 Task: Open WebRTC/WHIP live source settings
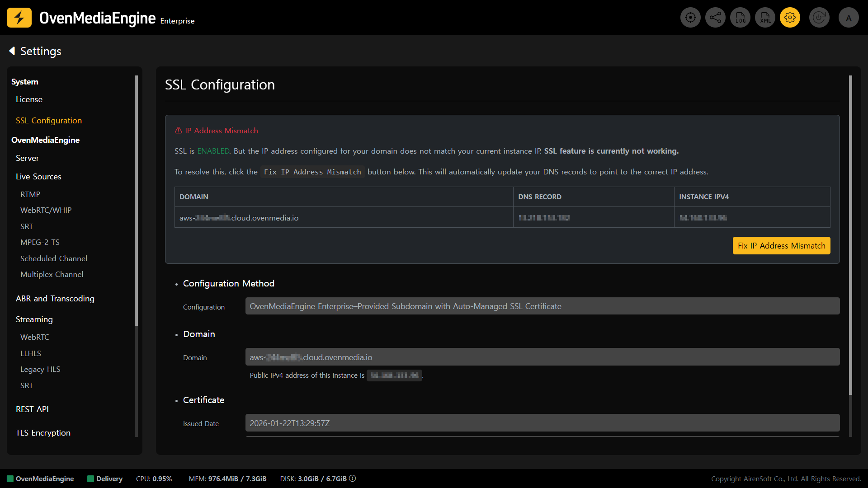pyautogui.click(x=46, y=210)
